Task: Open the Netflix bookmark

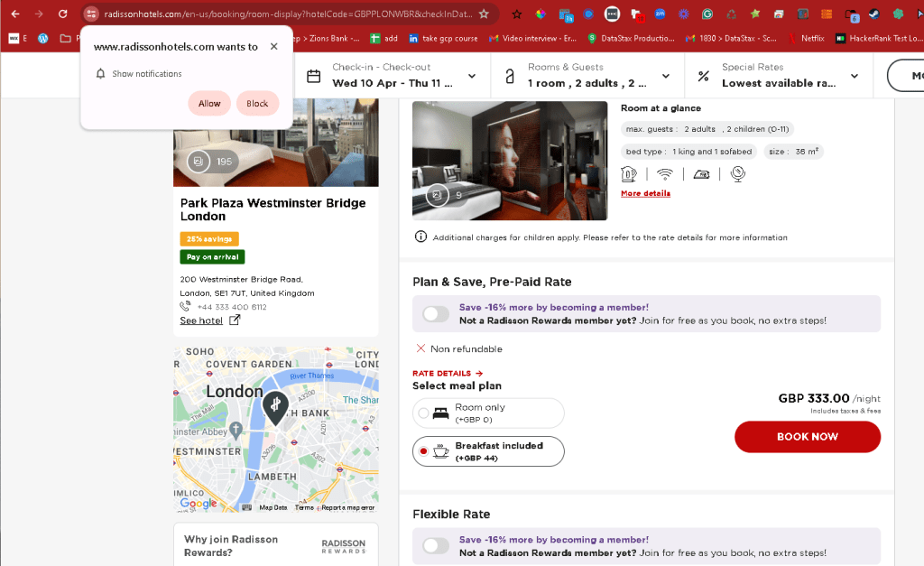Action: coord(808,38)
